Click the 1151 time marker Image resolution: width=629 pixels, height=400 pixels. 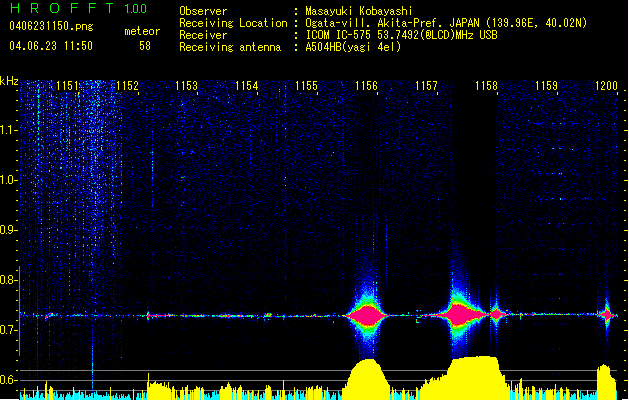[67, 86]
